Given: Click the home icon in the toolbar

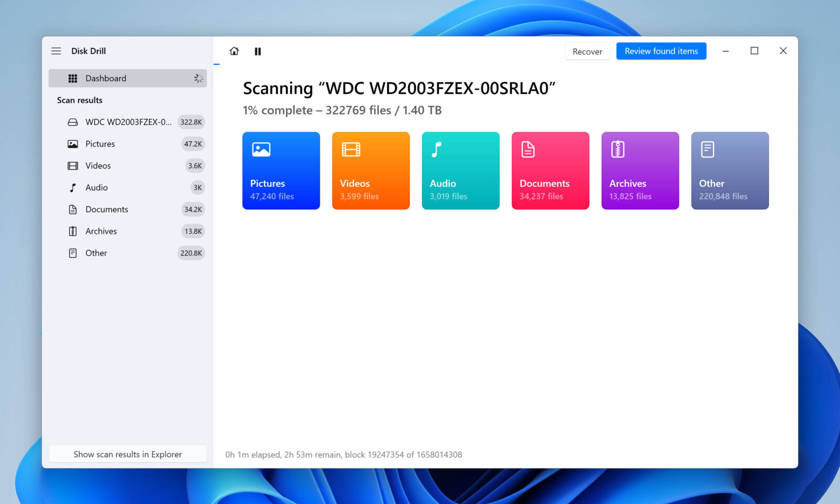Looking at the screenshot, I should tap(234, 51).
